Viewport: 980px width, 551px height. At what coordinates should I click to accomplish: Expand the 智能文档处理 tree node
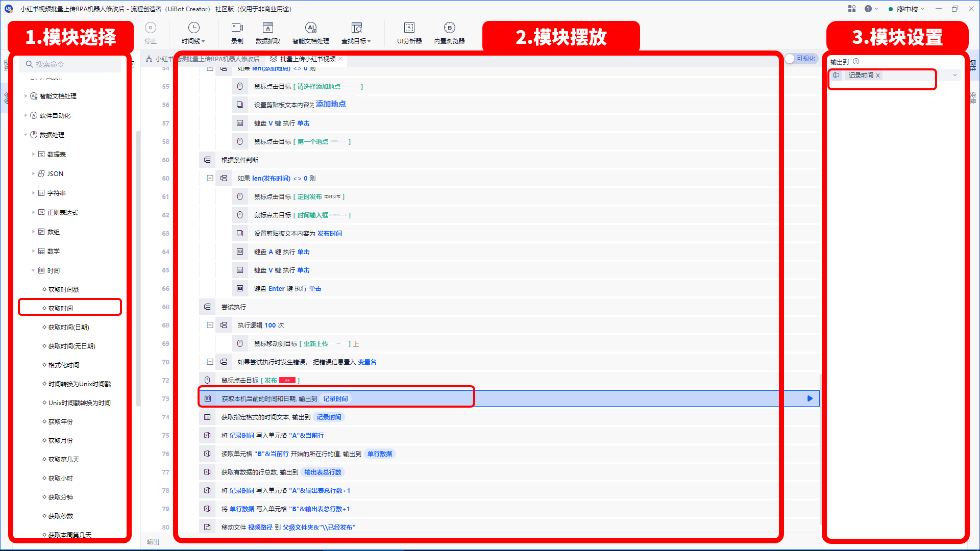(26, 96)
